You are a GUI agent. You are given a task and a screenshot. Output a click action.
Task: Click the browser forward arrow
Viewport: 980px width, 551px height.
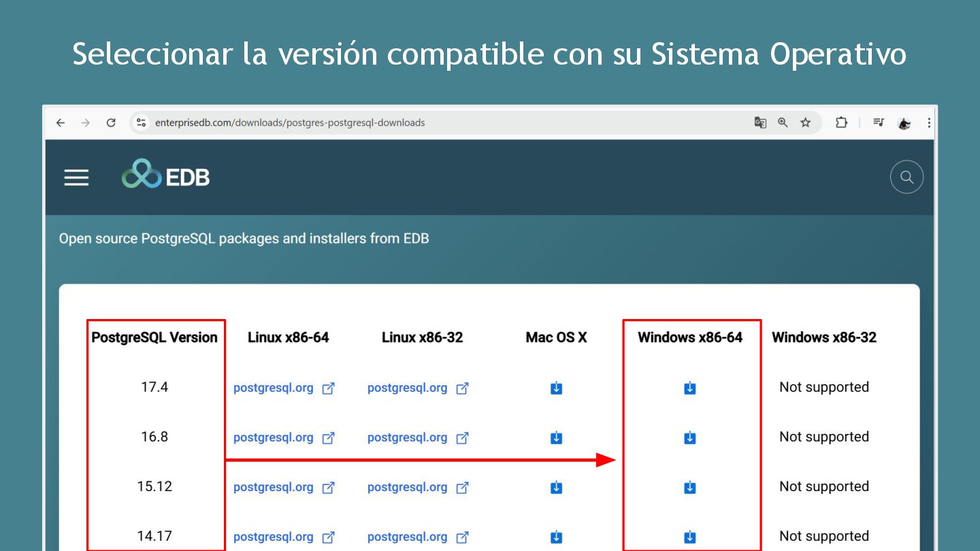coord(85,123)
